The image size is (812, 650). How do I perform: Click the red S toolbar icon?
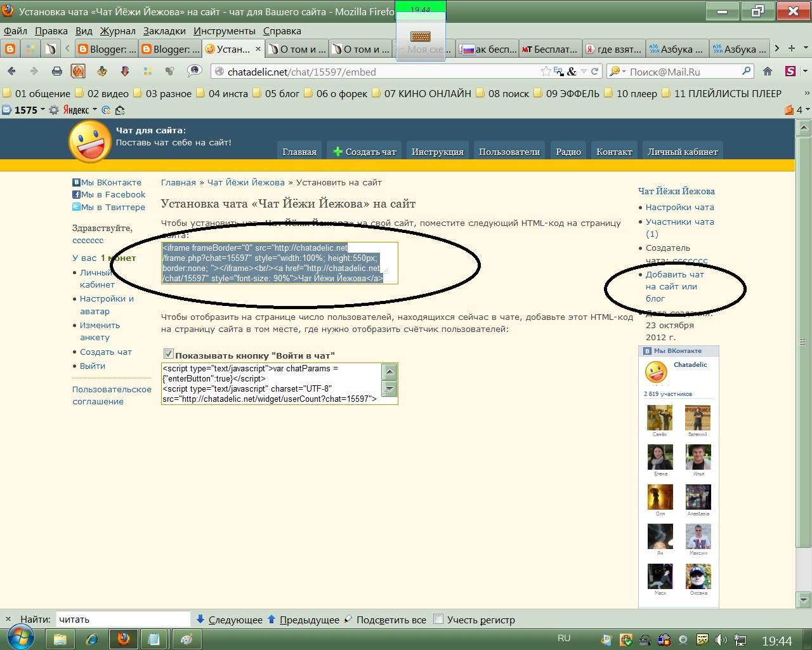point(790,71)
